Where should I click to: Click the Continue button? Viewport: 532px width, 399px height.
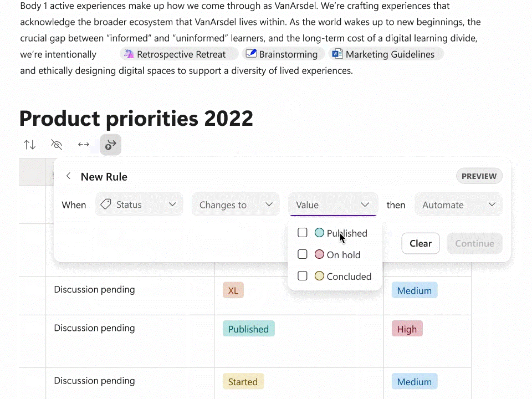[474, 243]
